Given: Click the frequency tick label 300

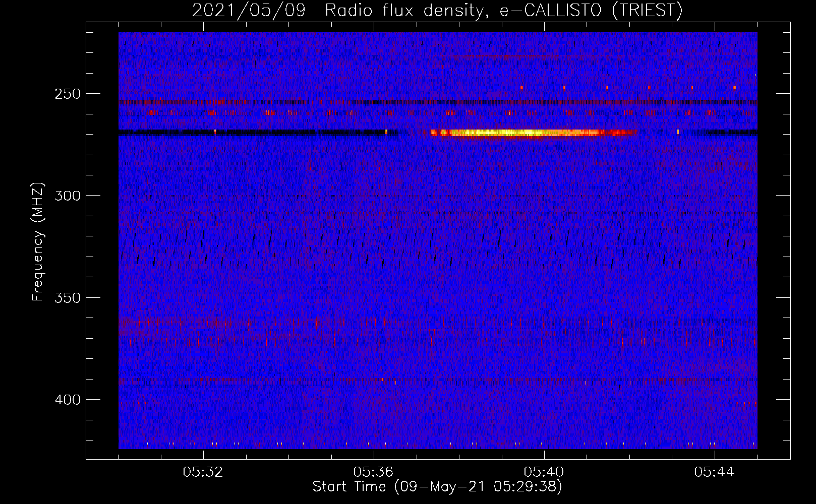Looking at the screenshot, I should [68, 196].
